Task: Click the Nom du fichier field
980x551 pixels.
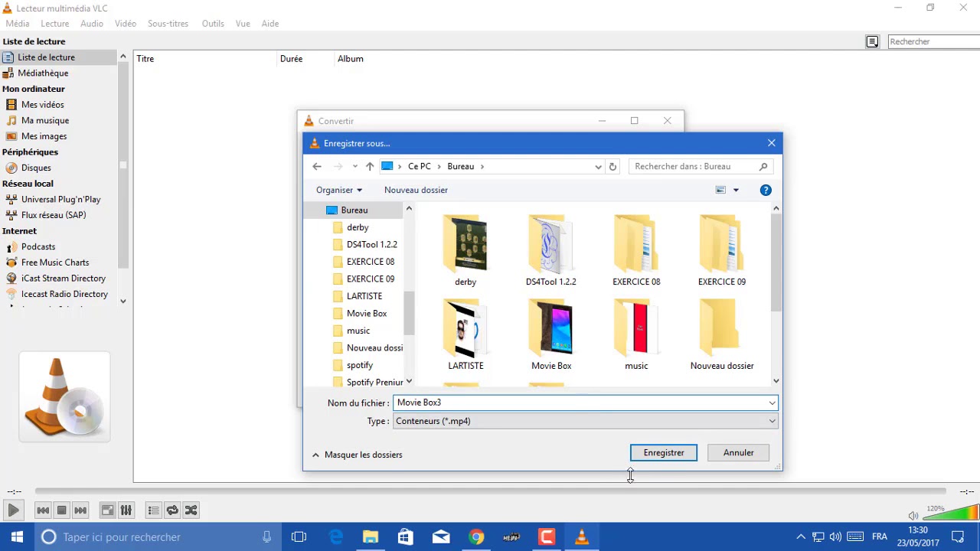Action: (x=586, y=403)
